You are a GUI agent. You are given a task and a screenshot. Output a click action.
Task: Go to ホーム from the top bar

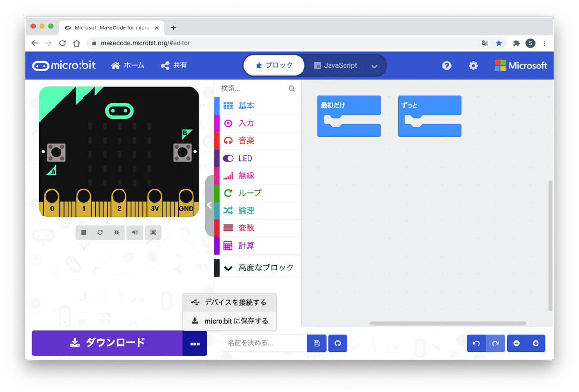coord(127,65)
